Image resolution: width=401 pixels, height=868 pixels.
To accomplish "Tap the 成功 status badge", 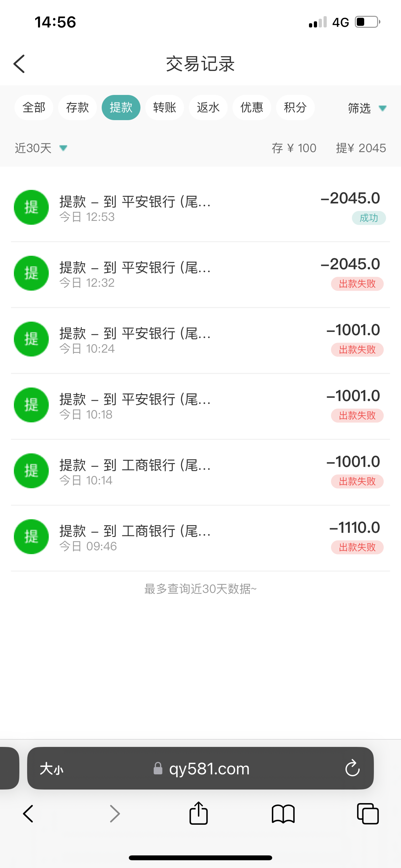I will [369, 218].
